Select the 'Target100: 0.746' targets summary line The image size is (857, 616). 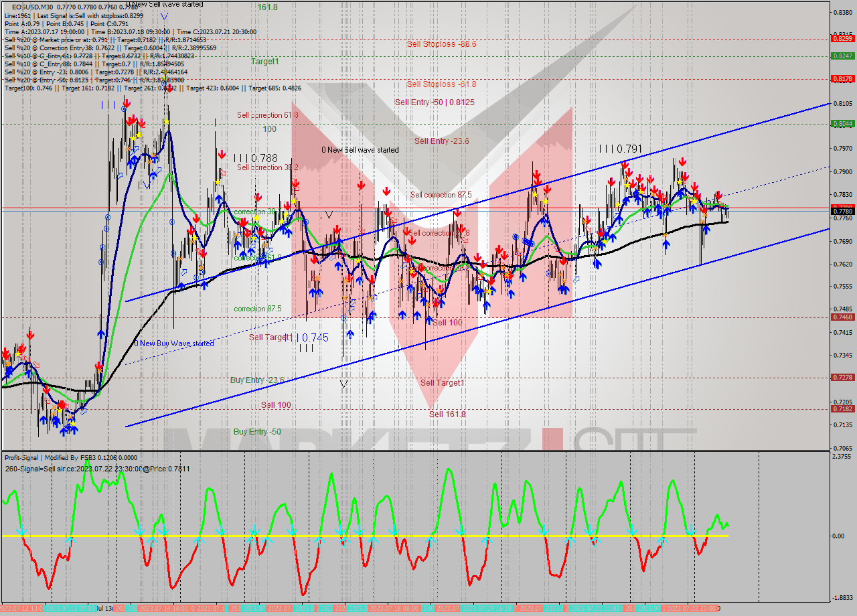click(153, 88)
